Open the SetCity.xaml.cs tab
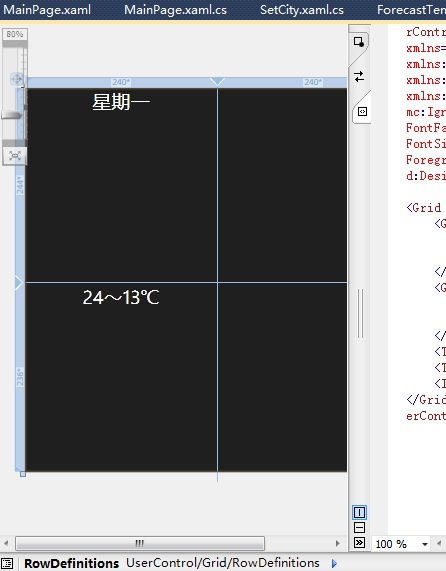The width and height of the screenshot is (446, 571). (302, 10)
